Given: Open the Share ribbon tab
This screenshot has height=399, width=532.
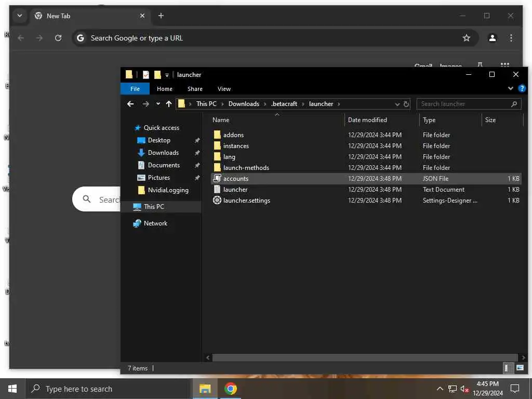Looking at the screenshot, I should click(x=195, y=89).
